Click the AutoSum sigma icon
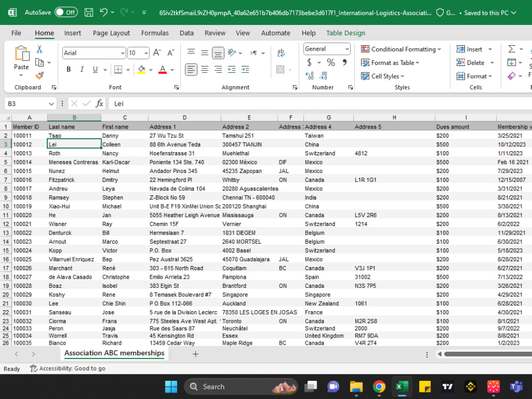Image resolution: width=532 pixels, height=399 pixels. pos(512,49)
